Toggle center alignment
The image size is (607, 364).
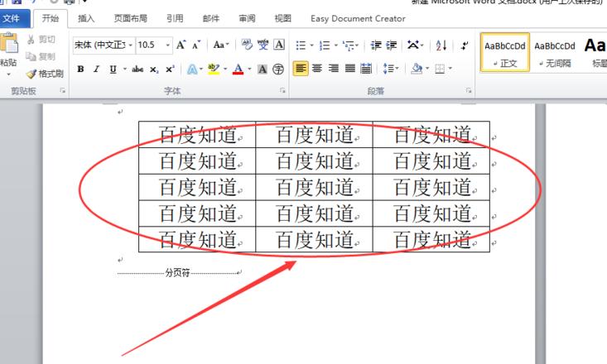[317, 69]
